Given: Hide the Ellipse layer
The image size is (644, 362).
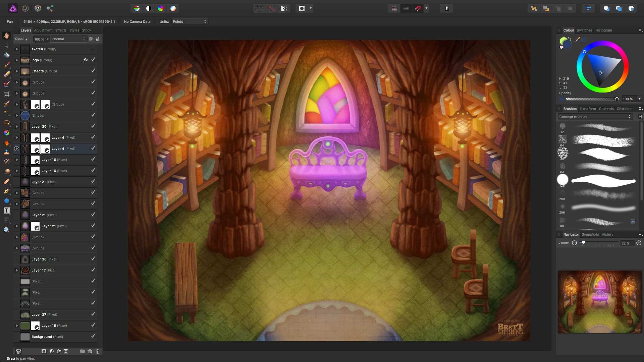Looking at the screenshot, I should pos(93,115).
